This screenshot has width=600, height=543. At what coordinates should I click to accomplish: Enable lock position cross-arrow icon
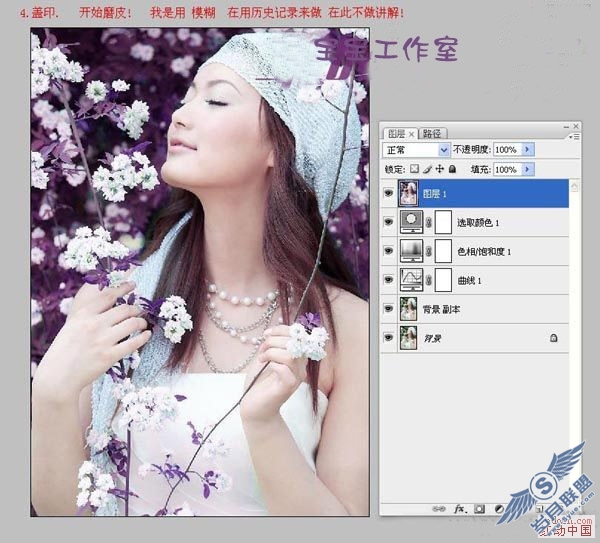tap(440, 169)
